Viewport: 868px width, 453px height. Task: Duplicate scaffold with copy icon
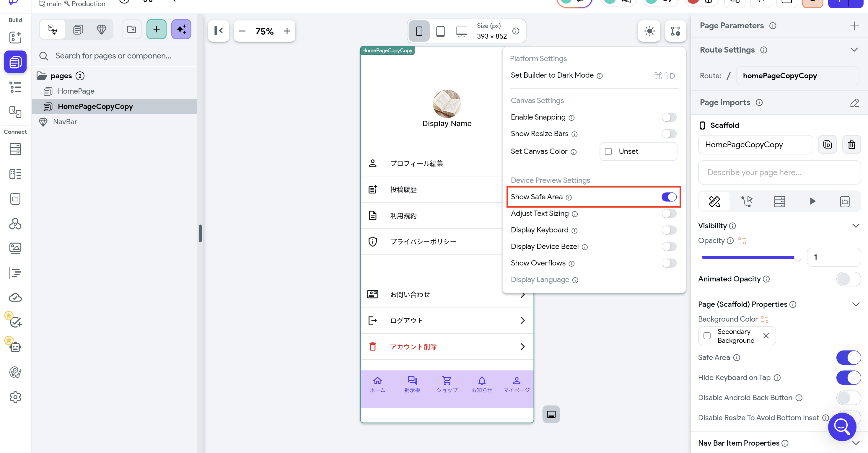click(x=827, y=144)
